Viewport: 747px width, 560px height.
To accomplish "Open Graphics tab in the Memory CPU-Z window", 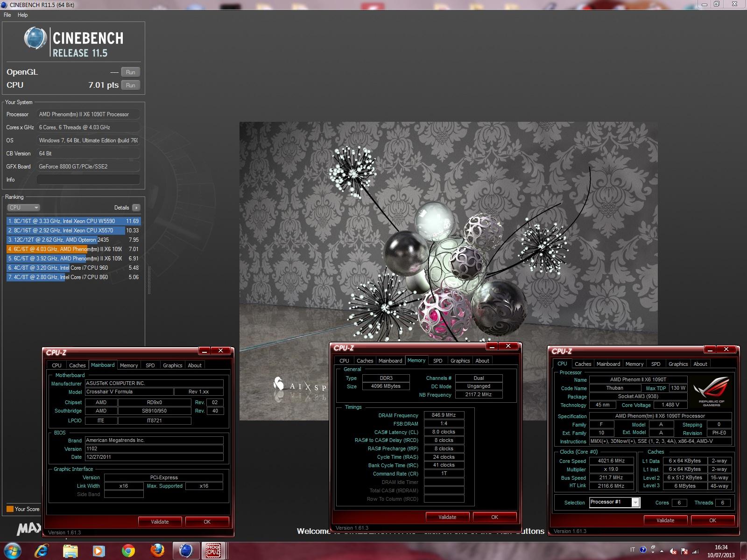I will pyautogui.click(x=460, y=361).
